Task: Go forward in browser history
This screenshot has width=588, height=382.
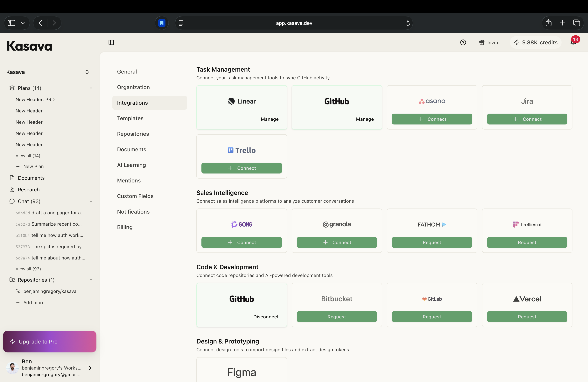Action: (54, 23)
